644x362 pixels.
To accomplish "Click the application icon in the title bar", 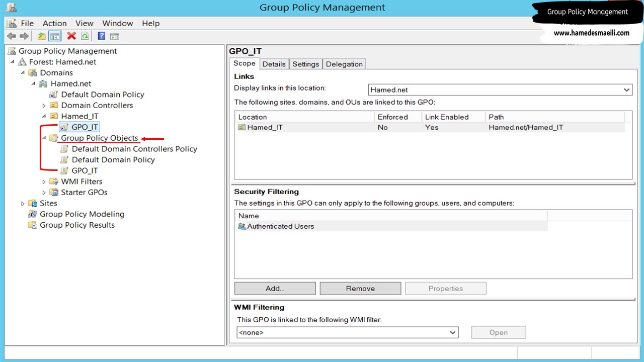I will point(11,8).
